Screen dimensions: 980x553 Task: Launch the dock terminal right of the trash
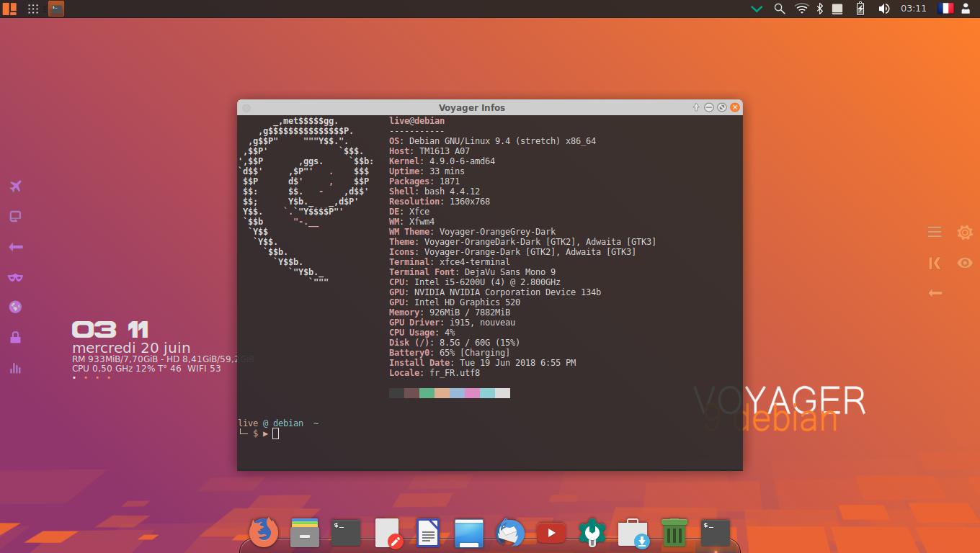click(x=716, y=533)
